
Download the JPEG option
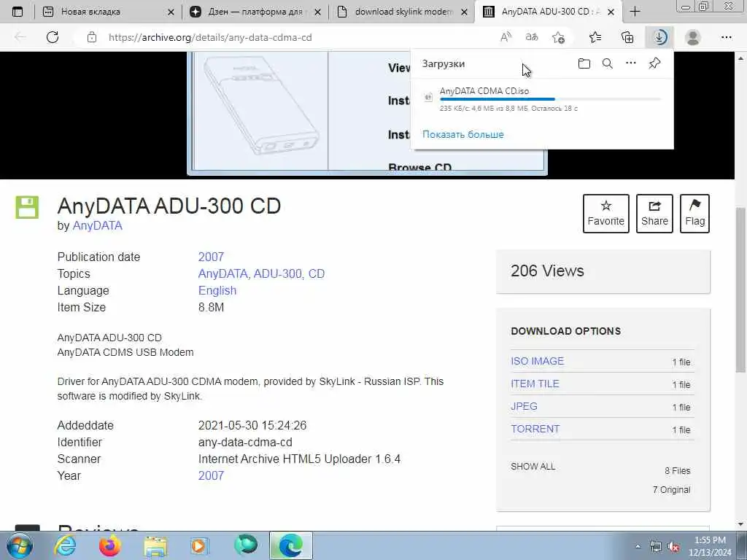coord(524,406)
